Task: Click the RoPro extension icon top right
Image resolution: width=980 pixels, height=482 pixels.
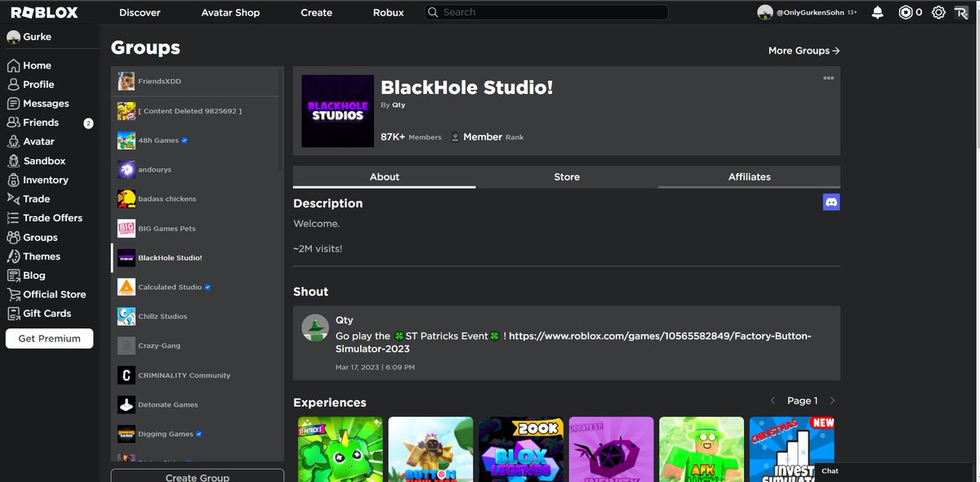Action: point(961,12)
